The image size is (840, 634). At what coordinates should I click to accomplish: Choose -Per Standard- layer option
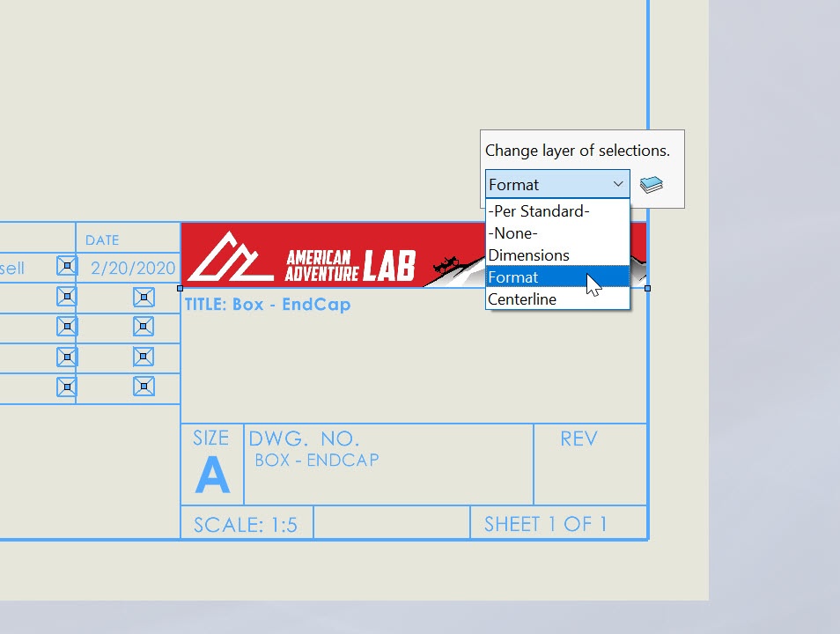tap(557, 211)
